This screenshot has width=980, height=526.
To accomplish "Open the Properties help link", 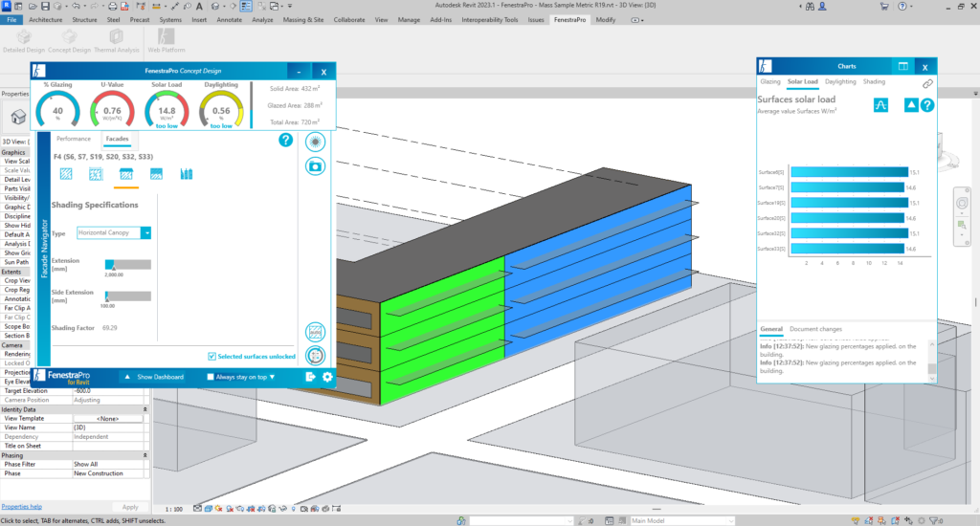I will [x=21, y=507].
